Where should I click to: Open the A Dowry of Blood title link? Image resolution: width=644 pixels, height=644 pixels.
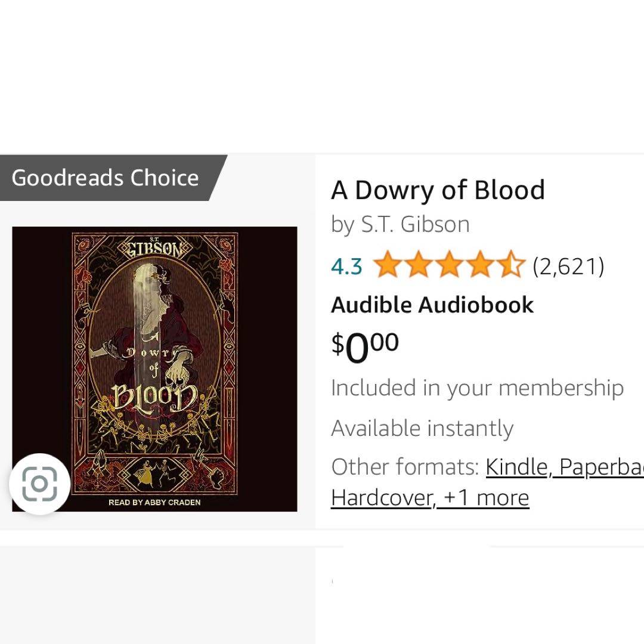click(x=438, y=190)
